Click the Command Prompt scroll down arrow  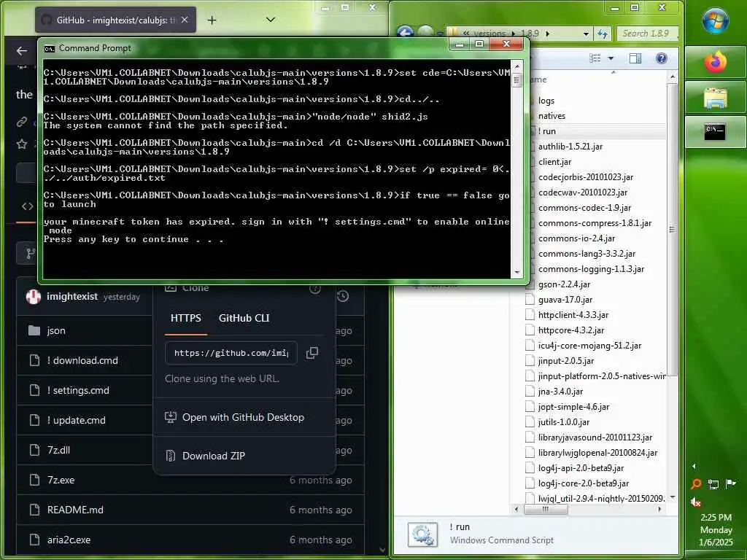click(517, 273)
